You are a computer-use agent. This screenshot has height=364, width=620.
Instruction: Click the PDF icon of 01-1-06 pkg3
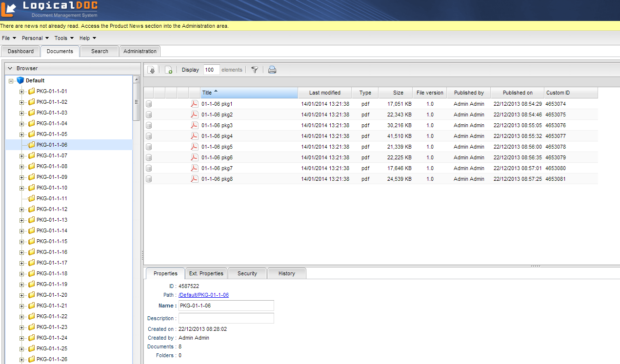click(x=194, y=125)
